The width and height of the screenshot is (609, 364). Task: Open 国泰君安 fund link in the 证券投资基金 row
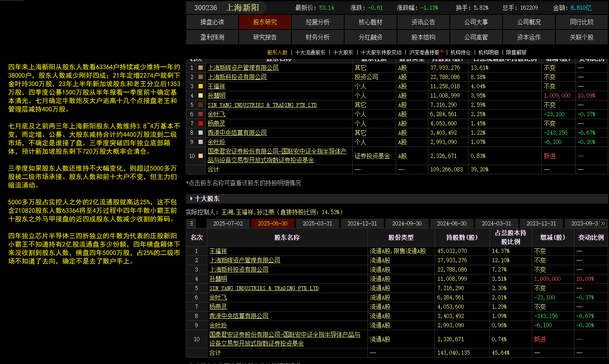277,155
